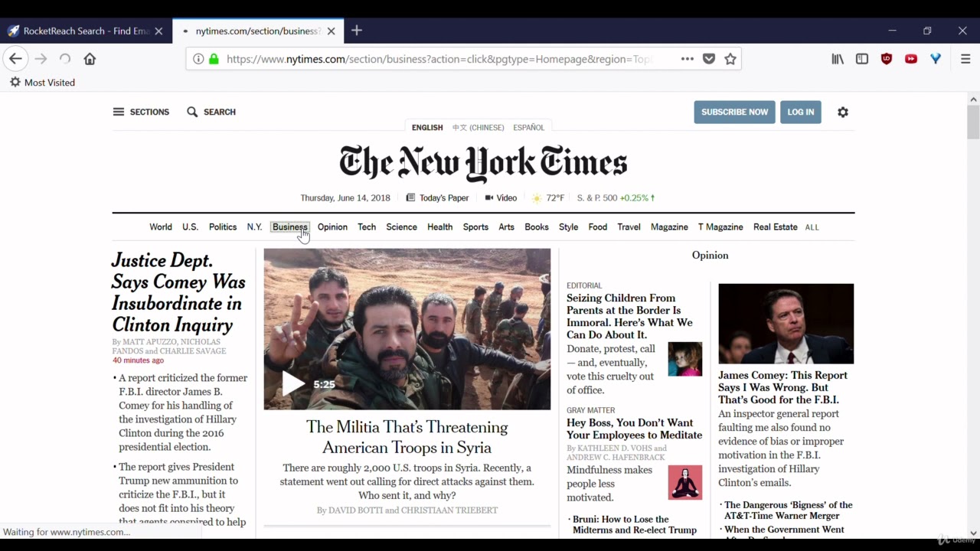Open the N.Y. section
Viewport: 980px width, 551px height.
254,227
